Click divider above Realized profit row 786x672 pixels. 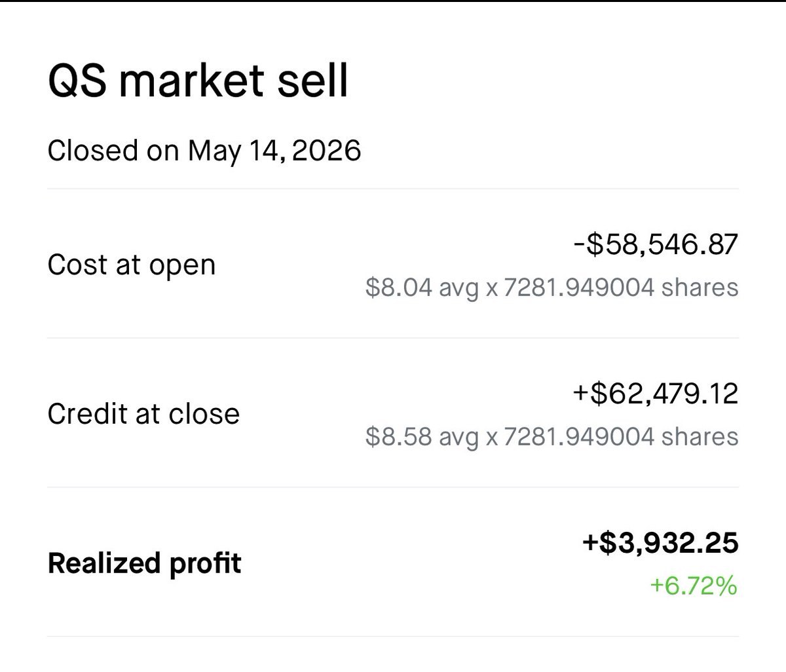(393, 487)
